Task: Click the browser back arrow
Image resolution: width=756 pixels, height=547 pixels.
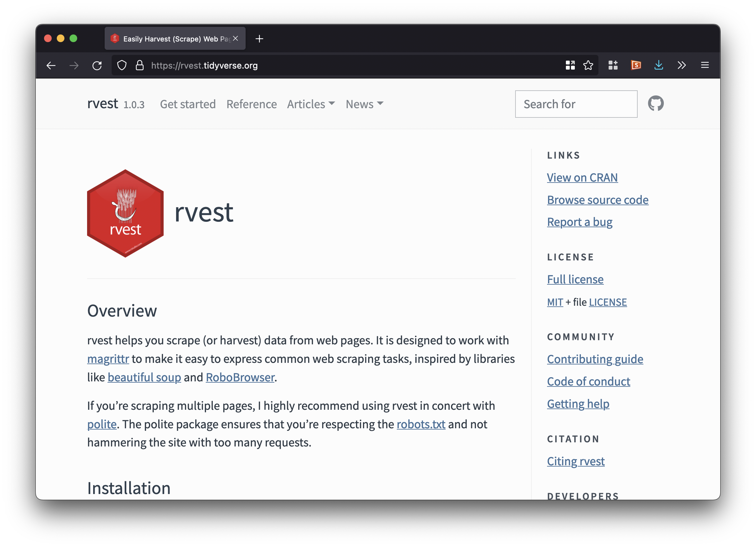Action: click(x=51, y=65)
